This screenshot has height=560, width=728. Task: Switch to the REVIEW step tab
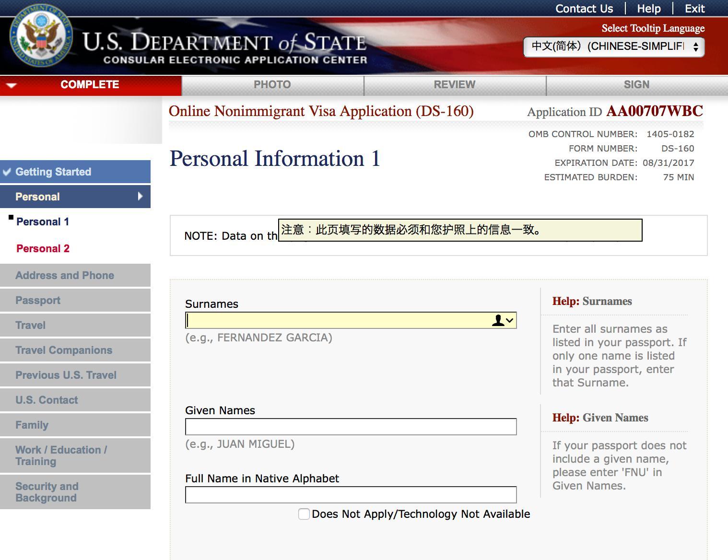click(455, 85)
